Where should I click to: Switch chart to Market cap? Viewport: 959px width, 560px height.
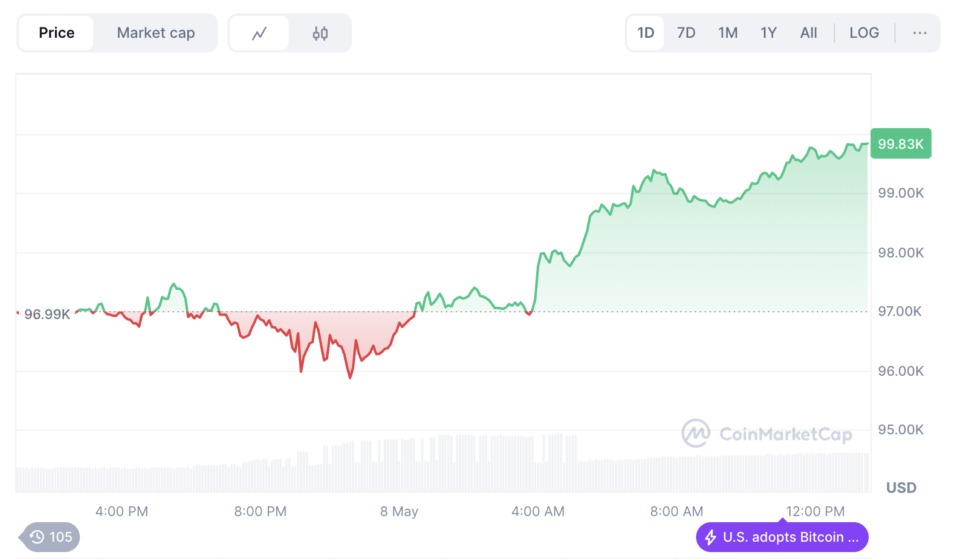pos(156,33)
